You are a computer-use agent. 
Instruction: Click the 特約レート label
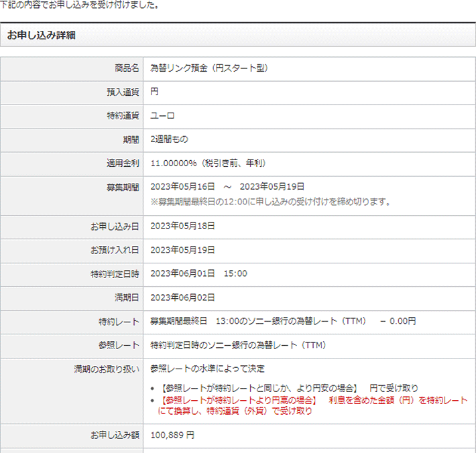coord(119,322)
